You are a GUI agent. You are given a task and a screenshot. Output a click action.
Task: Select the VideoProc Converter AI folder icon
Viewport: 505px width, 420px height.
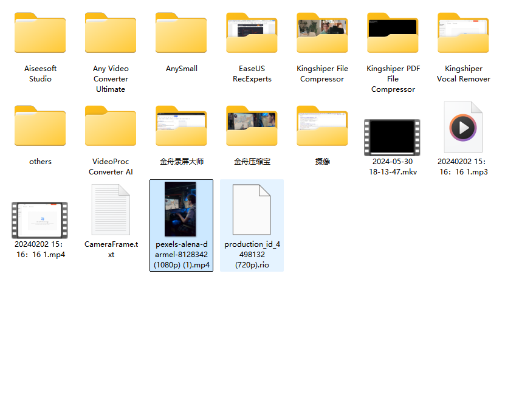tap(111, 126)
